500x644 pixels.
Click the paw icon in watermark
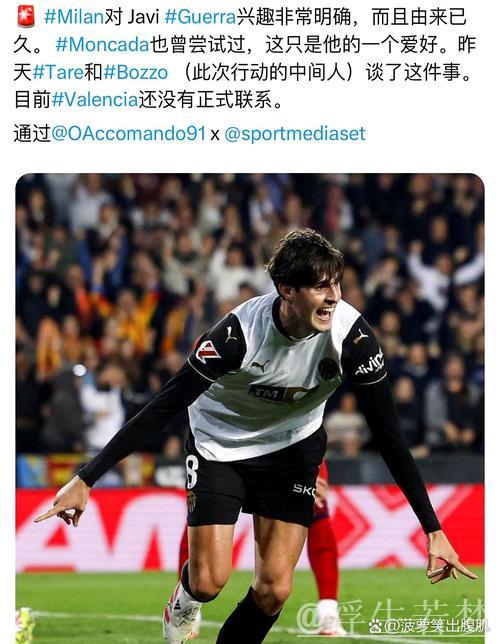tap(375, 627)
